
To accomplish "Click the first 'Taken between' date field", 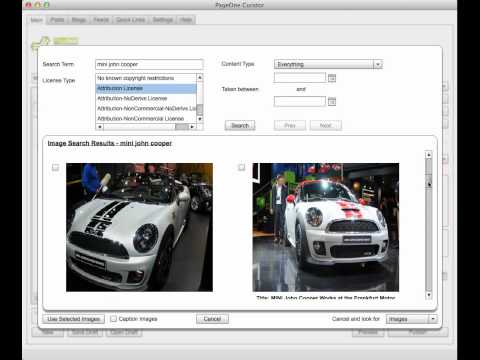I will 300,78.
